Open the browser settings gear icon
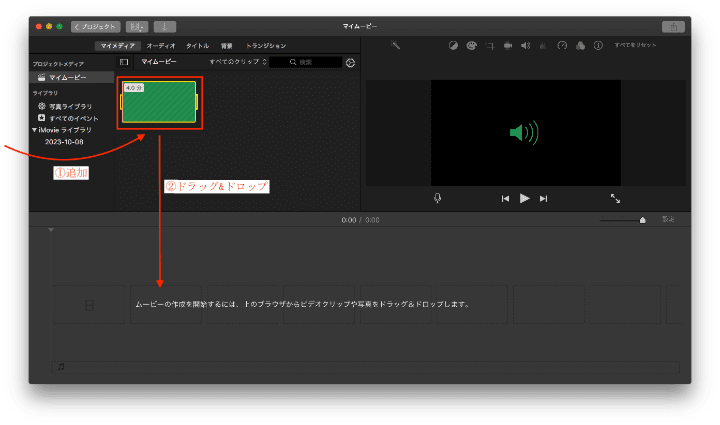Image resolution: width=720 pixels, height=425 pixels. 350,63
